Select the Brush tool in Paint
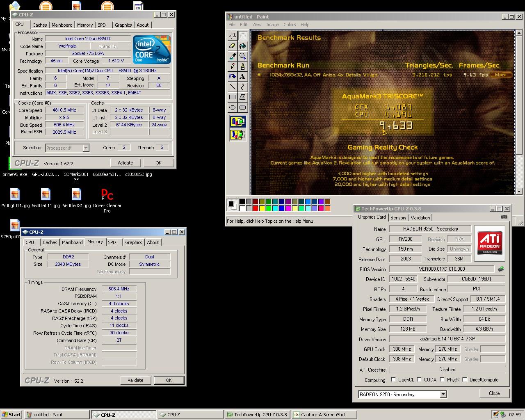The height and width of the screenshot is (420, 525). tap(243, 66)
